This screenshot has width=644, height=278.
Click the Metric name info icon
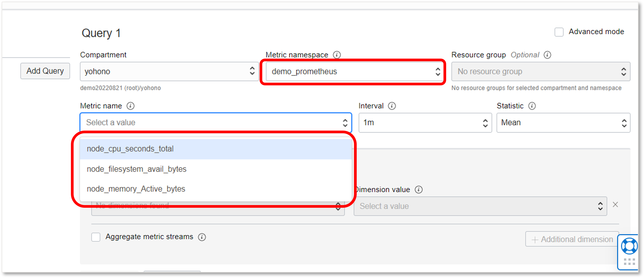point(130,106)
